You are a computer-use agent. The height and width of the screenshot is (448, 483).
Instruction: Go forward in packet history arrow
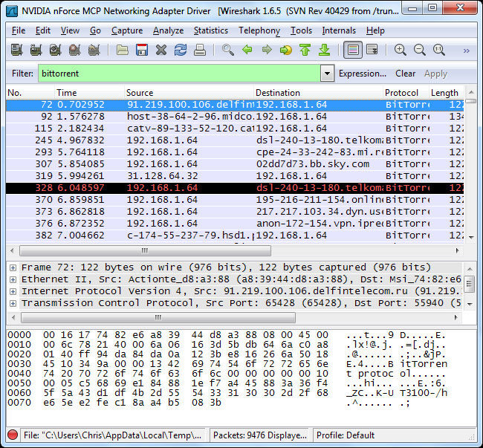[267, 50]
